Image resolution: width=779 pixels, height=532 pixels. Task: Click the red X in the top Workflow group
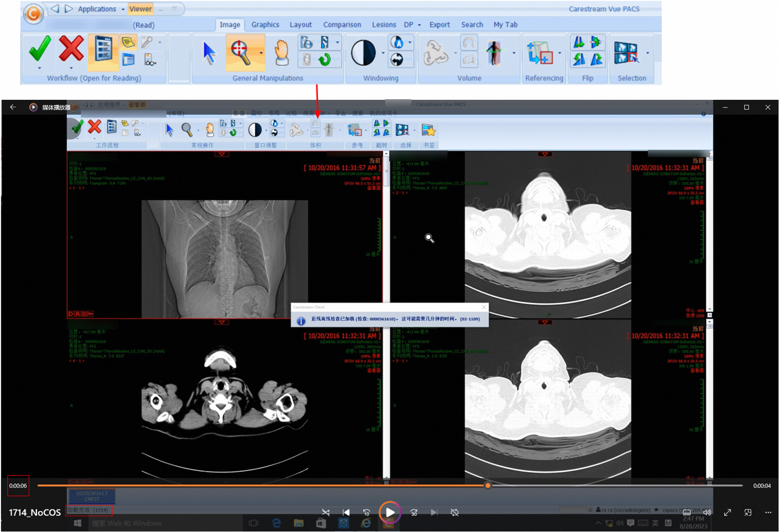(x=71, y=49)
